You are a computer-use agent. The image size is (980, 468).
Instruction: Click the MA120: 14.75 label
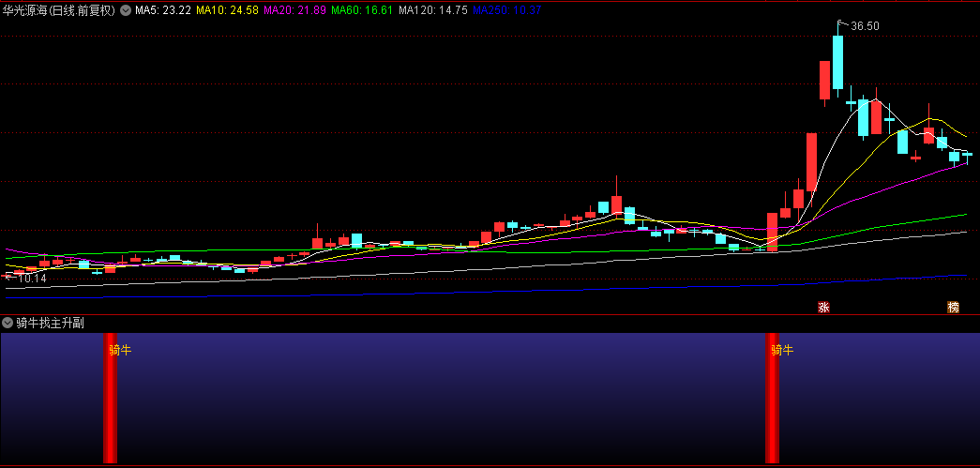(x=433, y=10)
